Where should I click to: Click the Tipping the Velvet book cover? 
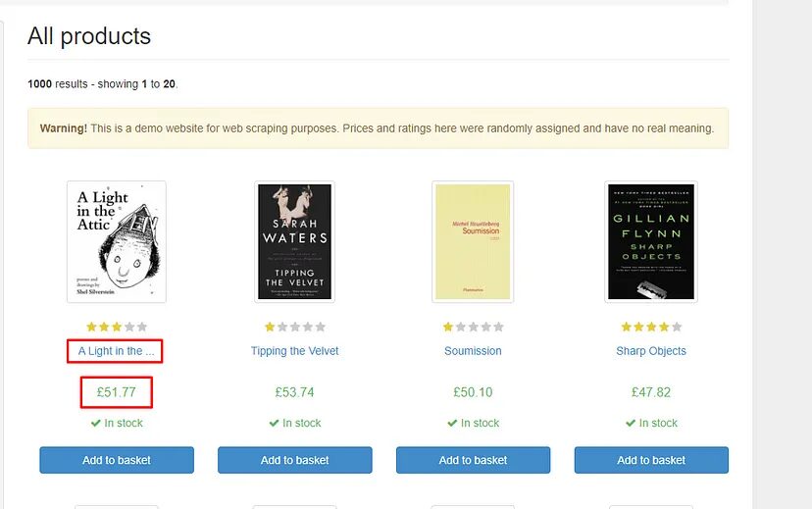294,241
